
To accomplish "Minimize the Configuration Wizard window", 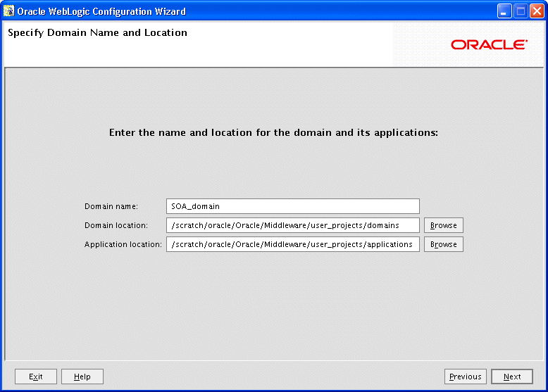I will point(504,11).
